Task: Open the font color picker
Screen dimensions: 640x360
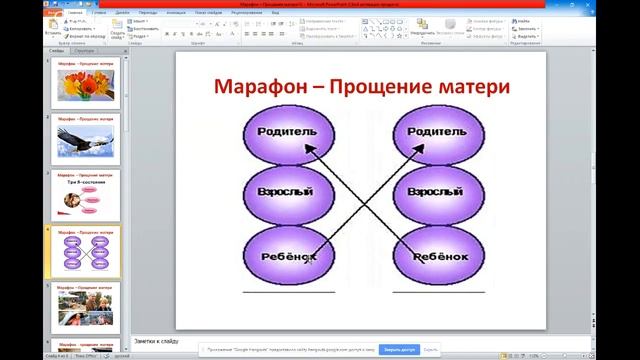Action: coord(233,34)
